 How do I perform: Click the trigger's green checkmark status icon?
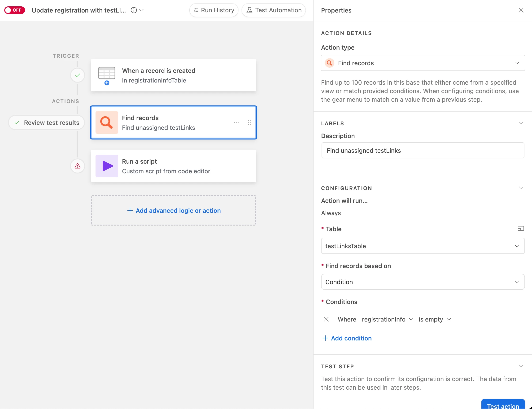pyautogui.click(x=77, y=75)
